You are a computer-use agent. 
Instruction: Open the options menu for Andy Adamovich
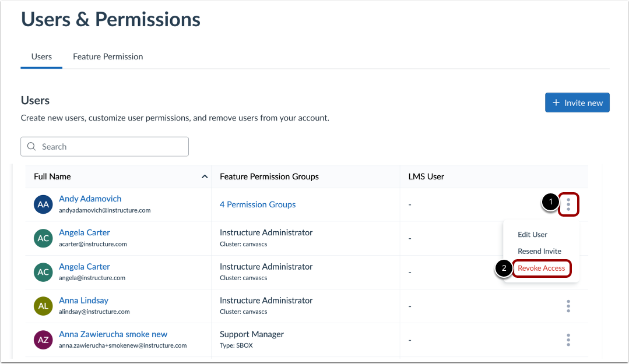pos(568,204)
